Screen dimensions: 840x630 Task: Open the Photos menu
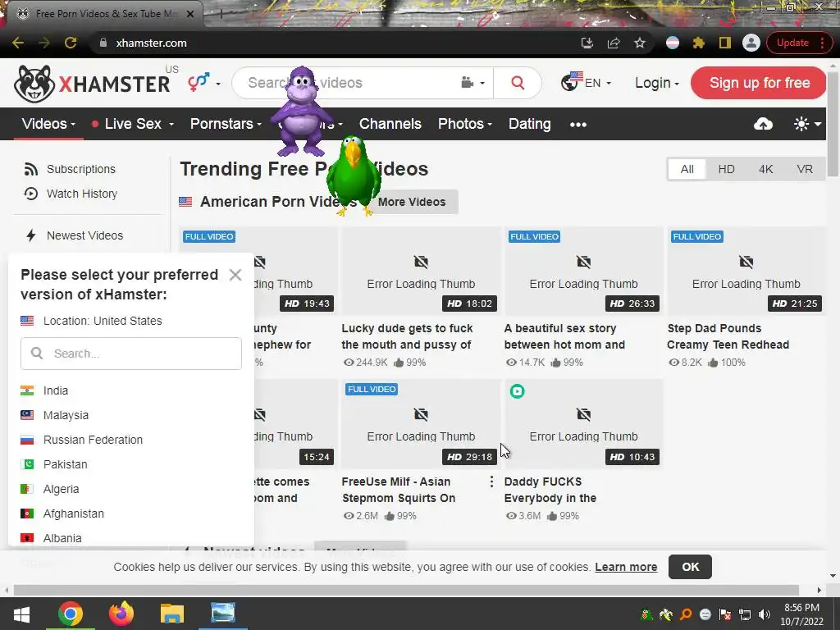(x=464, y=124)
